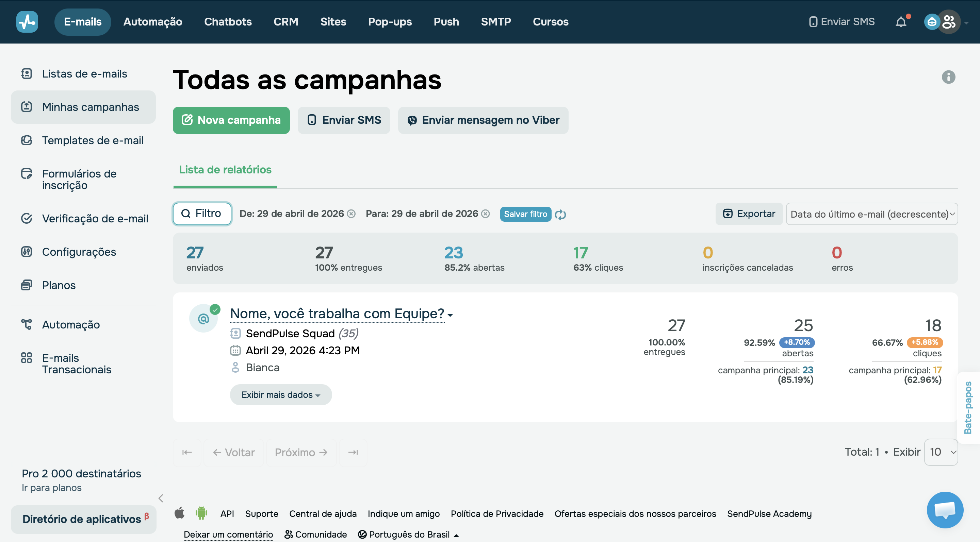Image resolution: width=980 pixels, height=542 pixels.
Task: Click the Próximo pagination button
Action: (x=301, y=452)
